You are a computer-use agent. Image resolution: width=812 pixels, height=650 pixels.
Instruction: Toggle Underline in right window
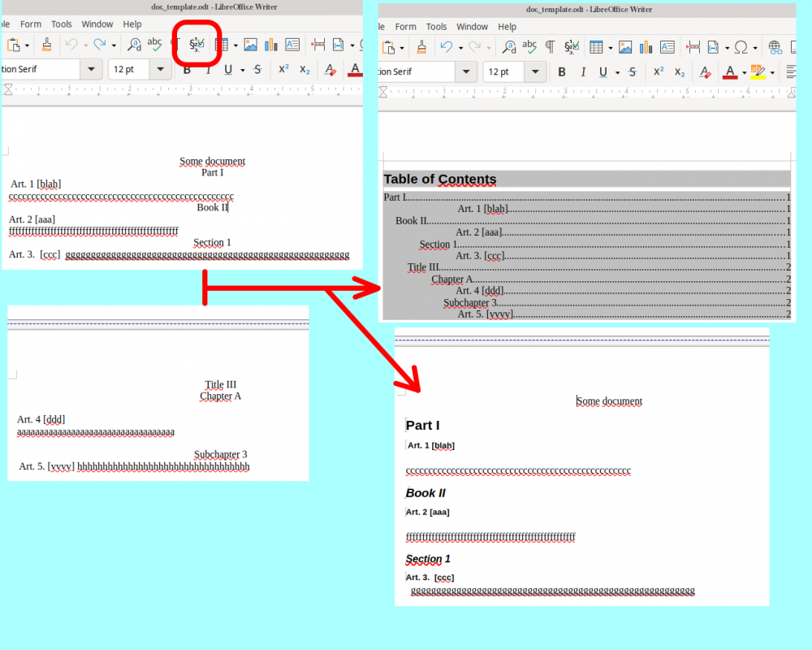pyautogui.click(x=603, y=72)
